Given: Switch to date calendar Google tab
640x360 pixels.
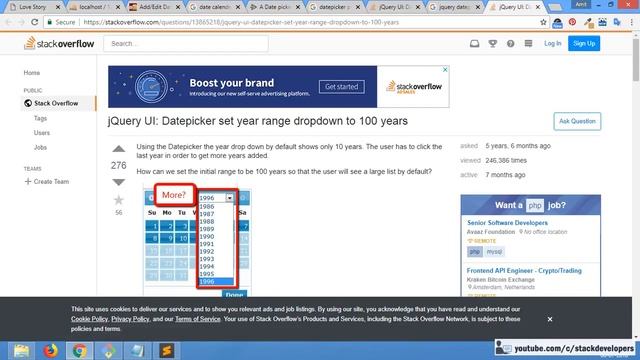Looking at the screenshot, I should pyautogui.click(x=215, y=7).
